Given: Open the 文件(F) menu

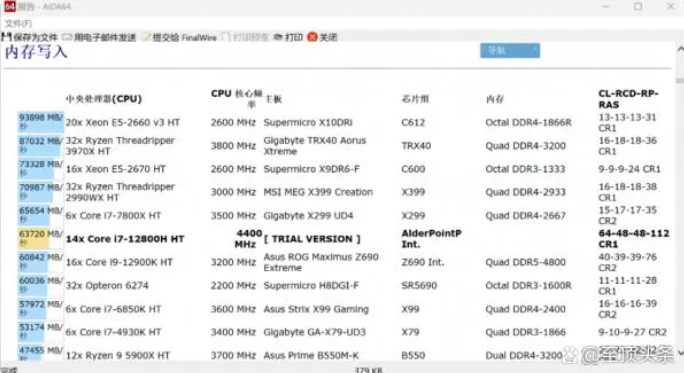Looking at the screenshot, I should 18,23.
